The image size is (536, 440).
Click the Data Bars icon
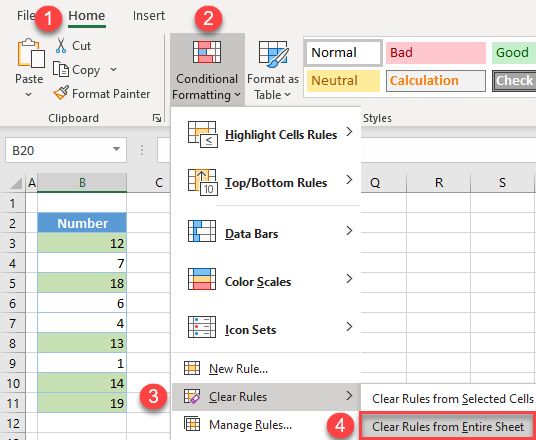(x=202, y=231)
